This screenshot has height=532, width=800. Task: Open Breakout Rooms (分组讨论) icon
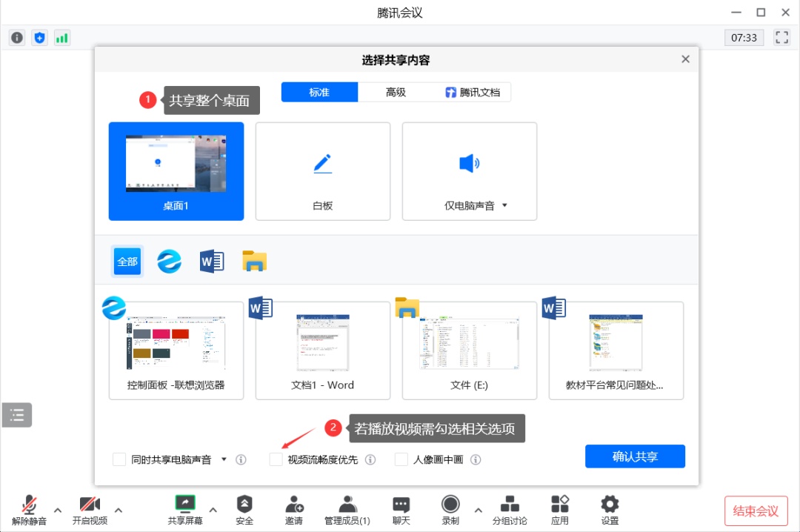click(x=510, y=505)
